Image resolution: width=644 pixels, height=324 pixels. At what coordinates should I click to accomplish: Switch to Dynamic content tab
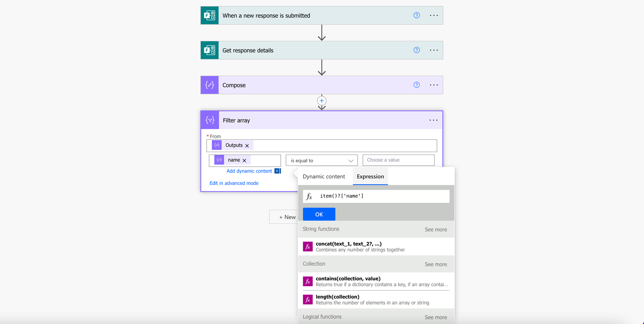coord(324,176)
